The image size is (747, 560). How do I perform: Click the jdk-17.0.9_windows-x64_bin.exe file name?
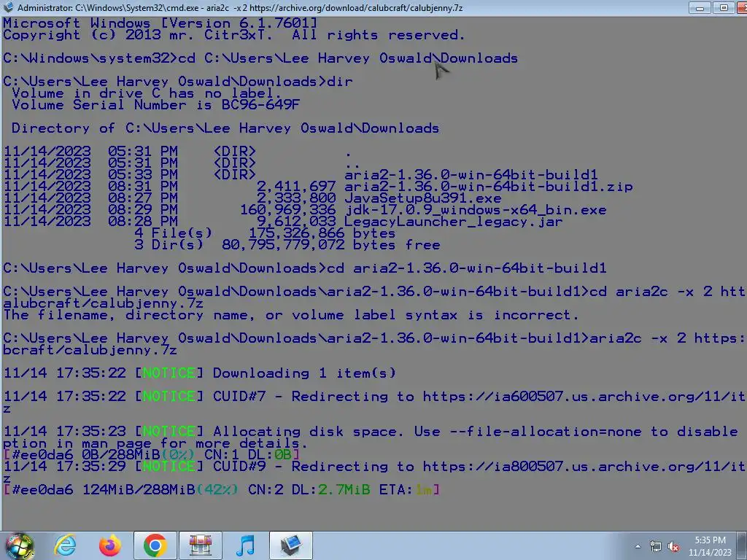pyautogui.click(x=475, y=210)
